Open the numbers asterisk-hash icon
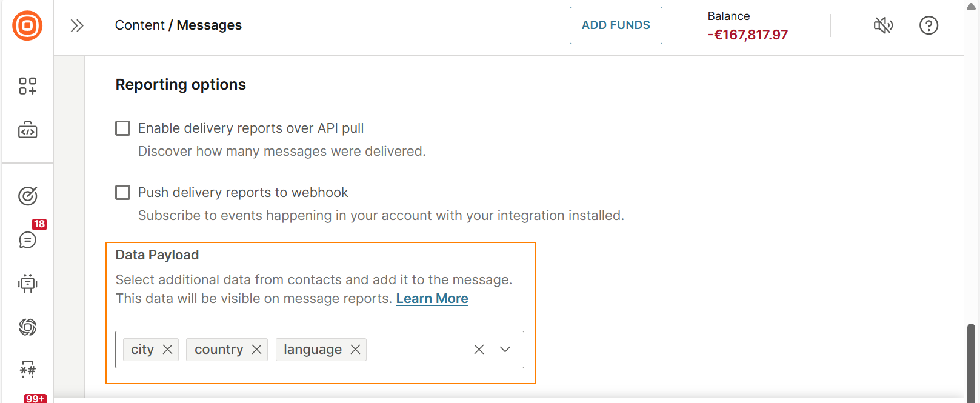The height and width of the screenshot is (403, 980). coord(27,368)
